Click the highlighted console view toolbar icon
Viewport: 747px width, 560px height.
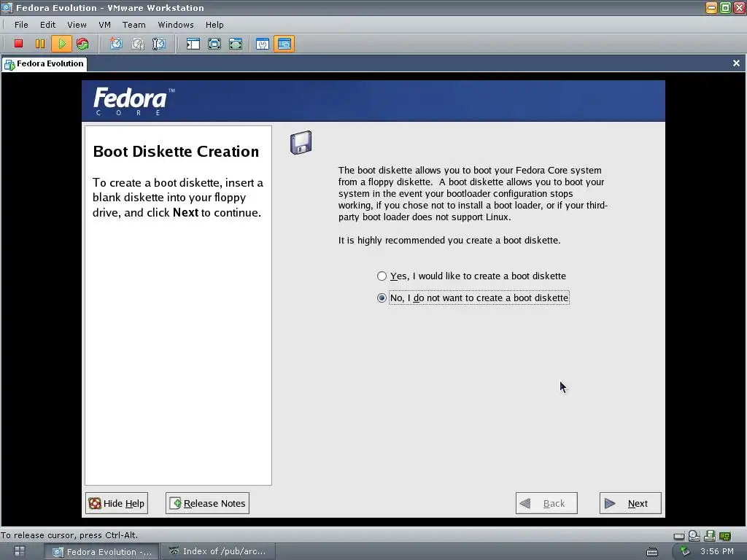point(284,44)
